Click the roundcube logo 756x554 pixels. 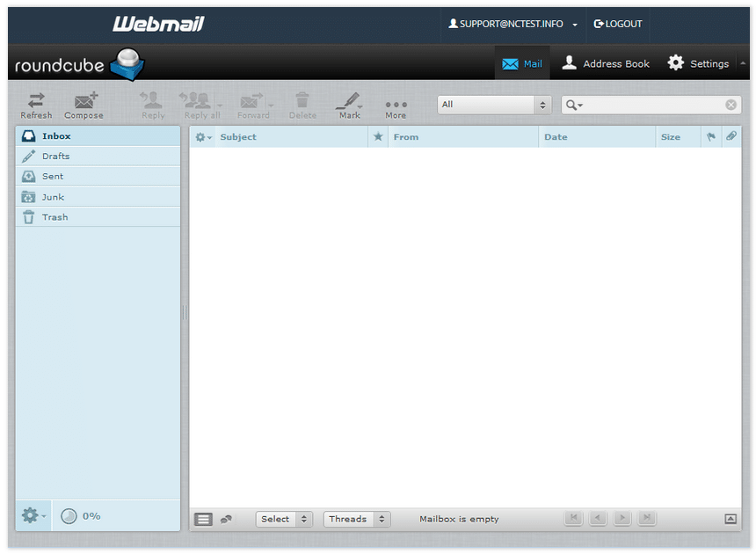(79, 64)
